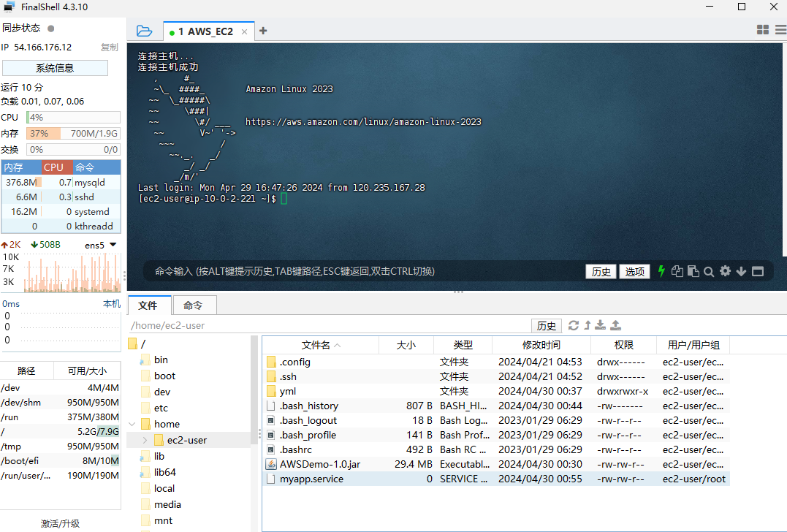The height and width of the screenshot is (532, 787).
Task: Click 复制 to copy the IP
Action: (x=110, y=47)
